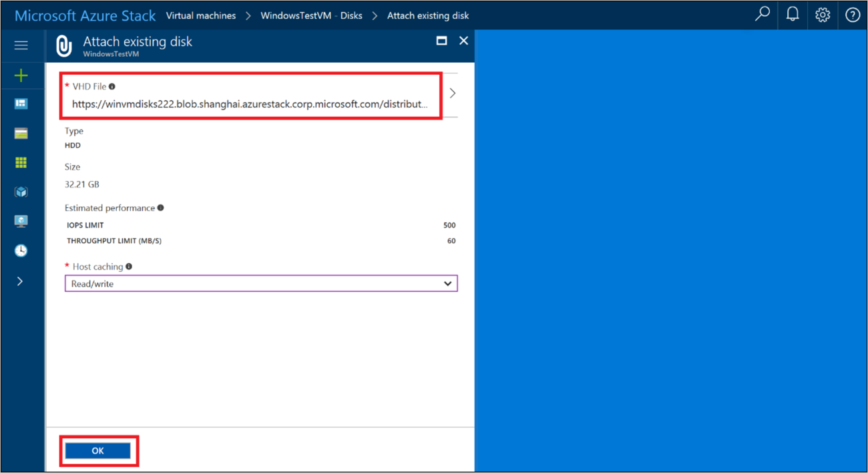Click the Resource groups cube icon

pyautogui.click(x=21, y=192)
